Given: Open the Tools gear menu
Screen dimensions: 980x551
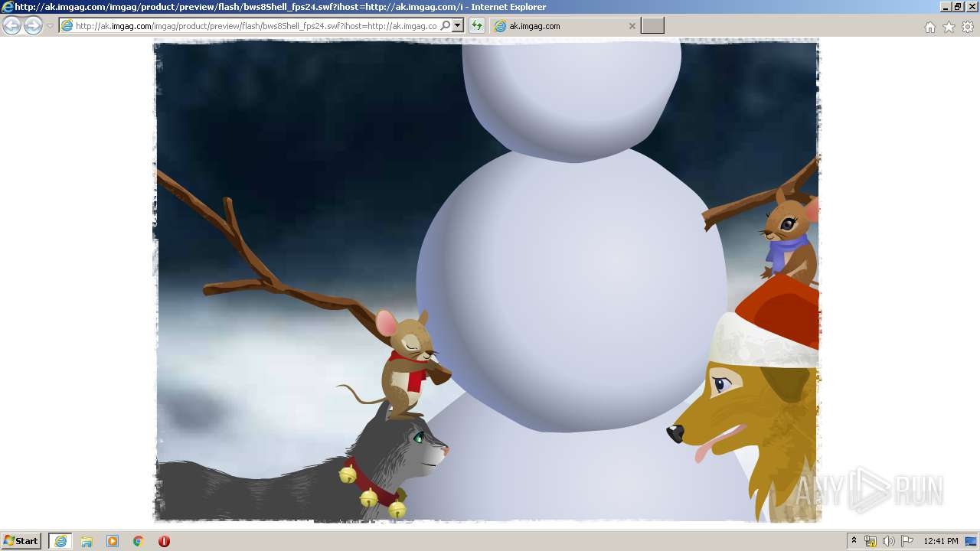Looking at the screenshot, I should [968, 27].
